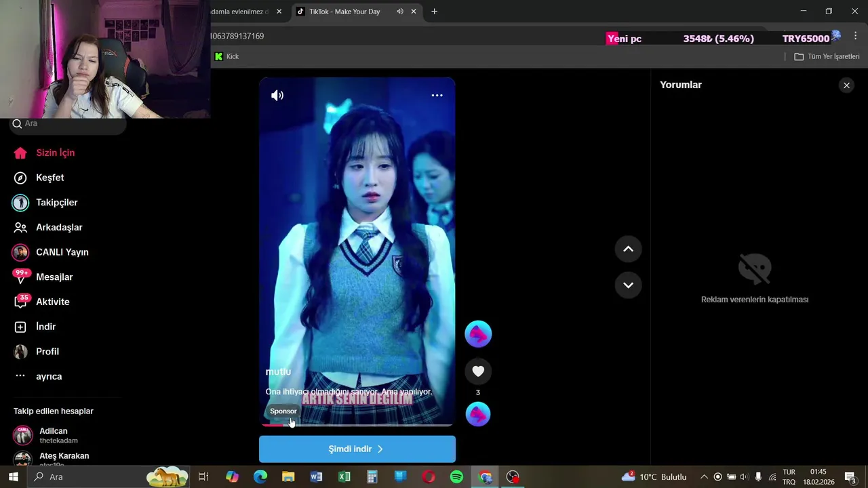Close the TikTok browser tab

click(414, 12)
